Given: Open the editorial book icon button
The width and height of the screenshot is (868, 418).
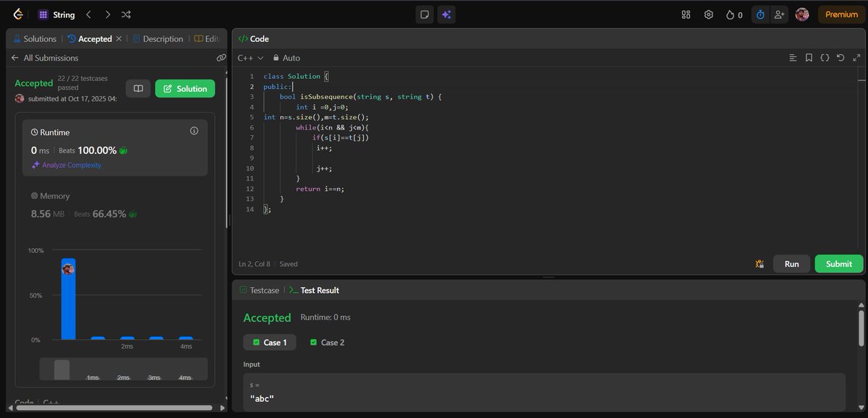Looking at the screenshot, I should 138,88.
